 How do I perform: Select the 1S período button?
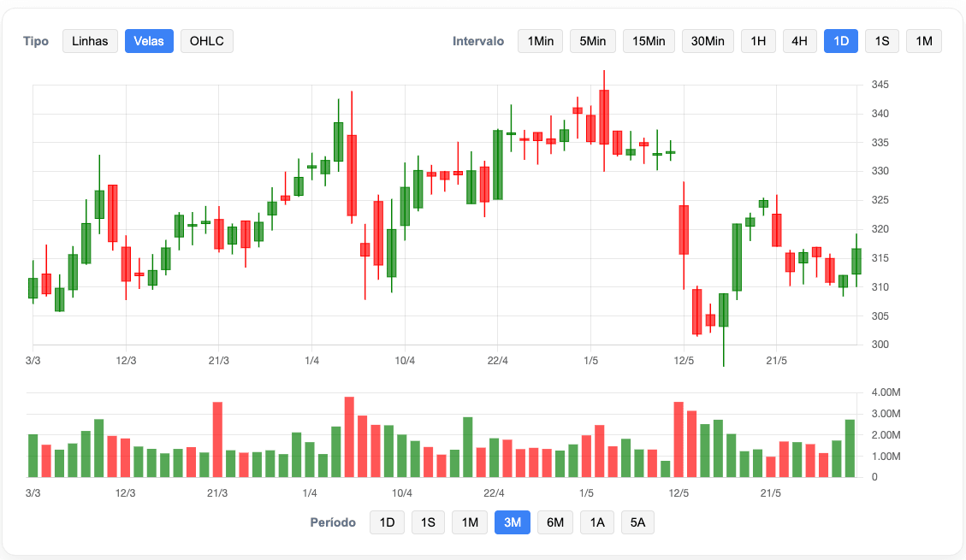(x=429, y=522)
